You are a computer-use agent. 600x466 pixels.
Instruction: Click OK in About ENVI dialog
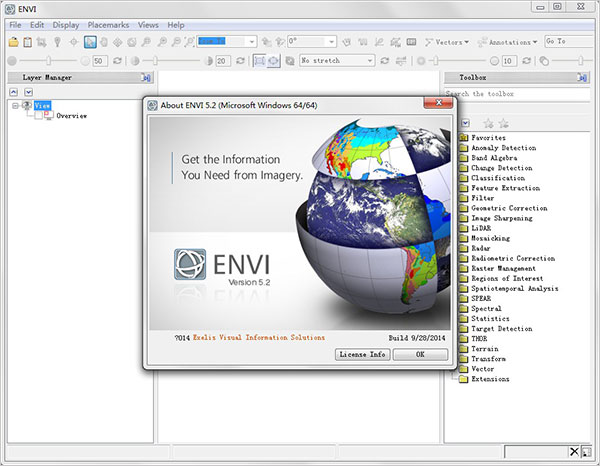point(420,354)
